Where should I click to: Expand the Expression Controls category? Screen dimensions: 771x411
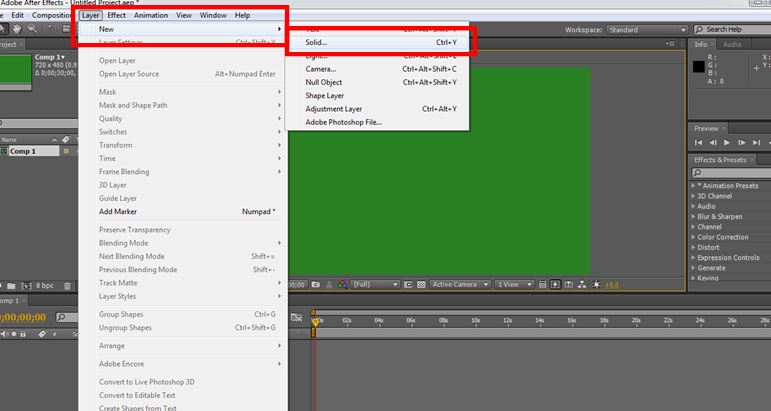[693, 258]
